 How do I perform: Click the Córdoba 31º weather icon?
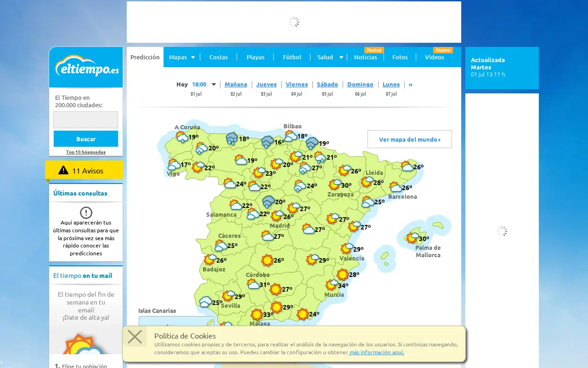253,284
